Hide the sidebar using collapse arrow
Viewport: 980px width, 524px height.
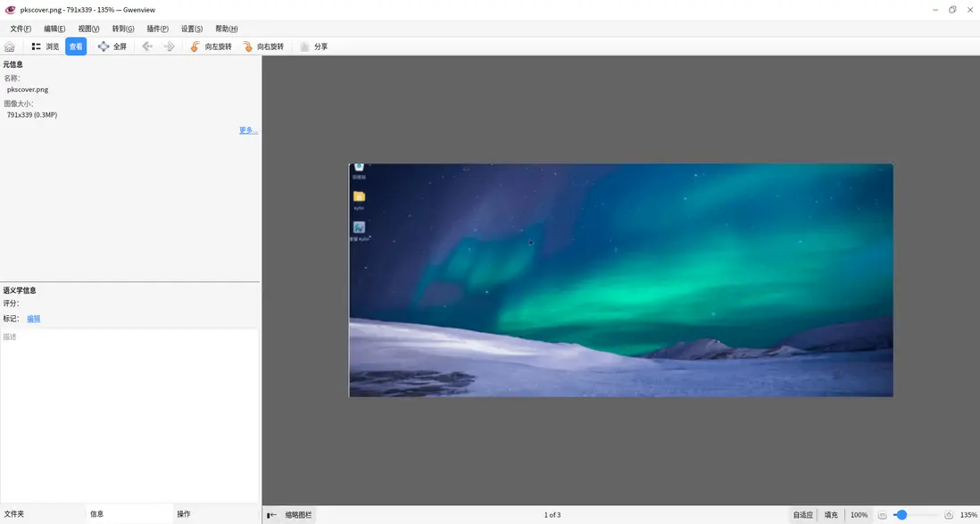click(271, 515)
